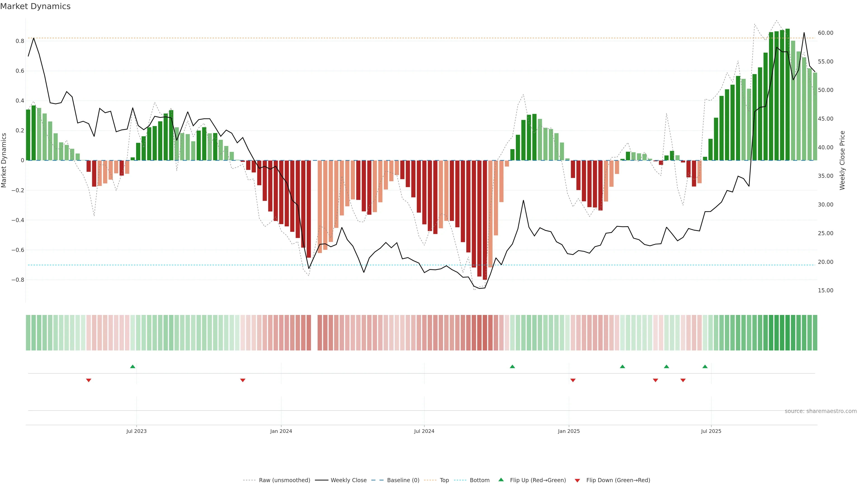
Task: Click the Flip Up triangle legend icon
Action: click(x=501, y=480)
